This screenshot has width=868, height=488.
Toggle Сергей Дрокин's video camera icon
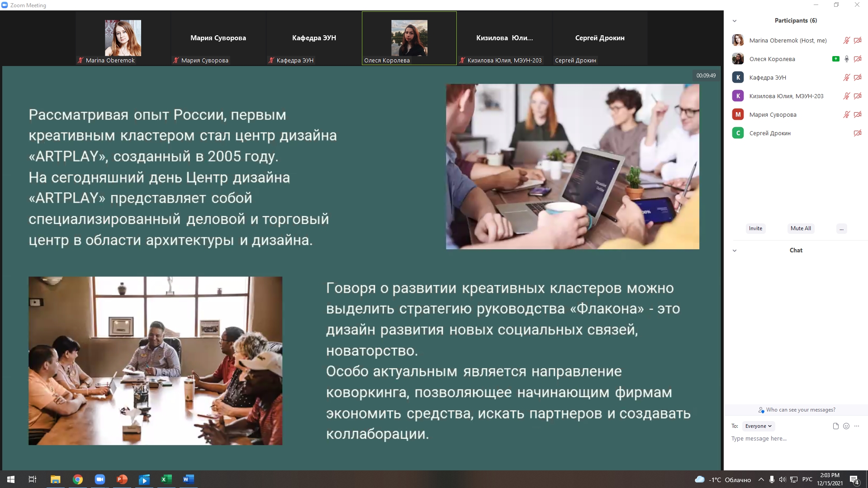tap(857, 133)
